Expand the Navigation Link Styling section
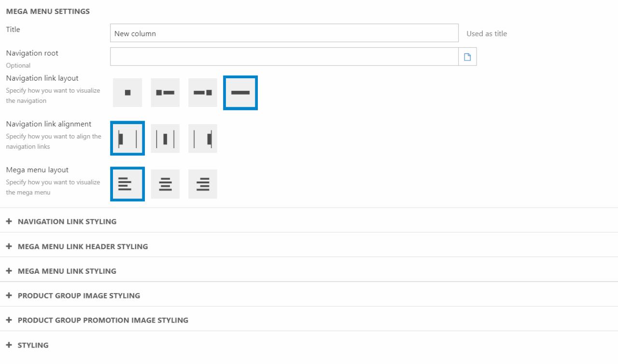Screen dimensions: 618x364 point(67,222)
